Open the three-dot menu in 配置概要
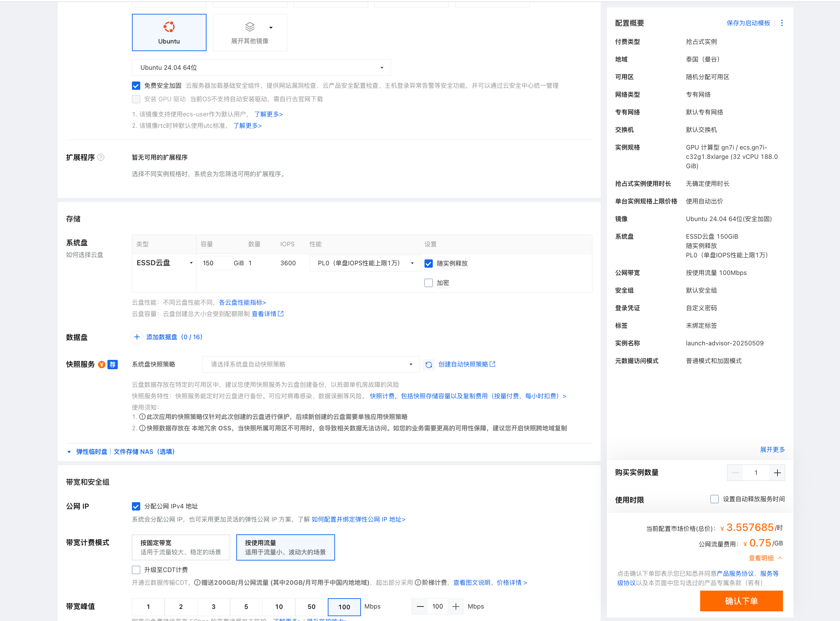This screenshot has height=621, width=840. (x=782, y=23)
